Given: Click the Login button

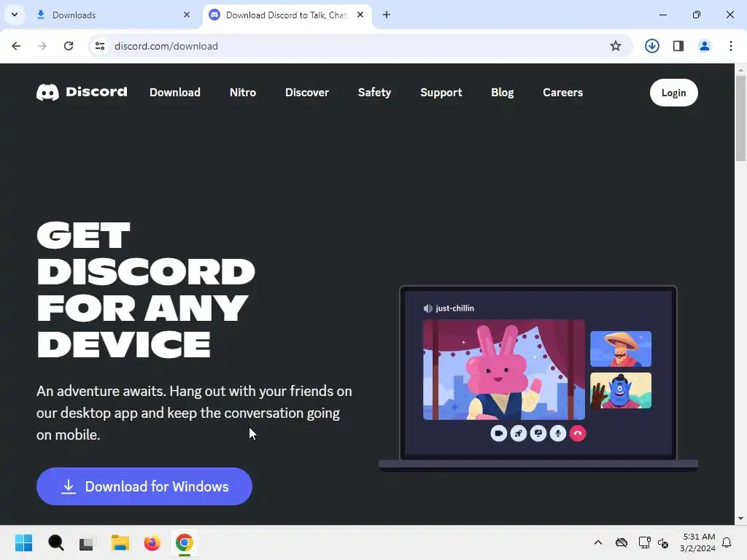Looking at the screenshot, I should click(x=673, y=93).
